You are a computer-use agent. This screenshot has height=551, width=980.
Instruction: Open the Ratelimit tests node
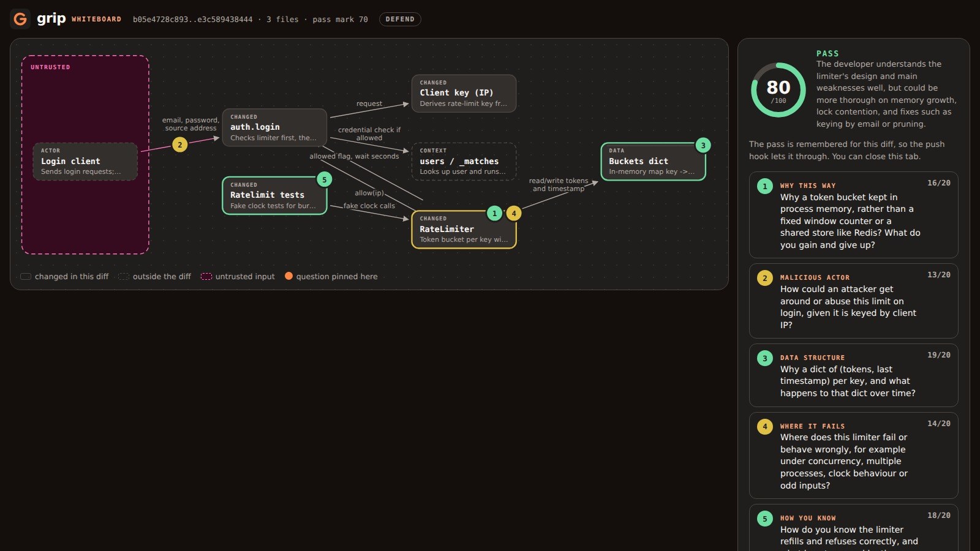pyautogui.click(x=274, y=196)
